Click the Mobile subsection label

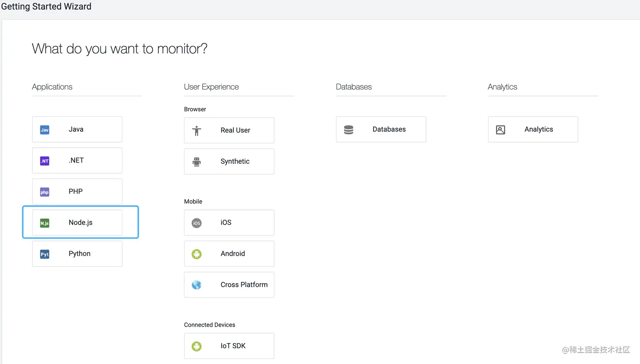point(193,201)
